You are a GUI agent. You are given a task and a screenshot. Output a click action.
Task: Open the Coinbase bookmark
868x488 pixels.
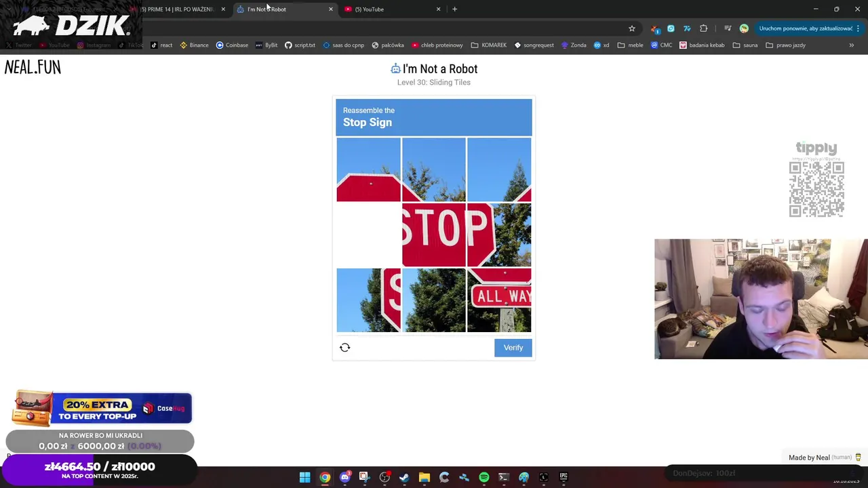(x=232, y=45)
